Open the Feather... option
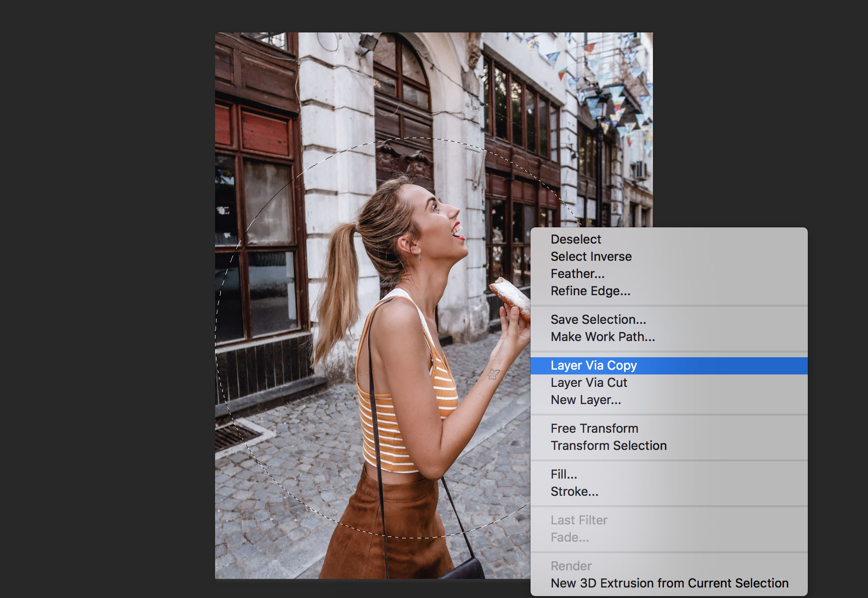 (x=669, y=274)
